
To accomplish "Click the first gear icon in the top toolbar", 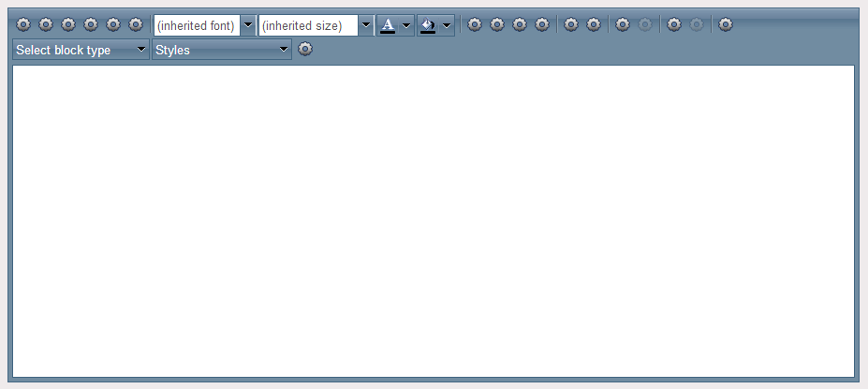I will tap(23, 24).
